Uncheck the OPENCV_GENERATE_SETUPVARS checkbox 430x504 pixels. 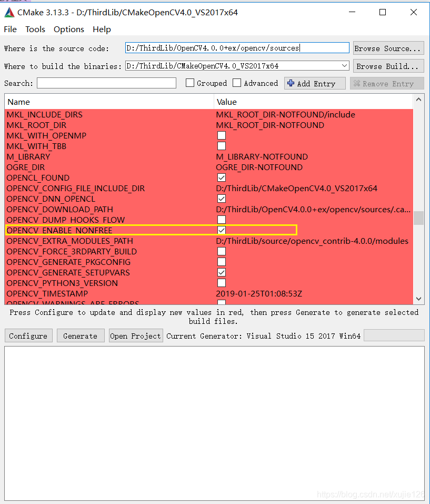click(x=222, y=272)
